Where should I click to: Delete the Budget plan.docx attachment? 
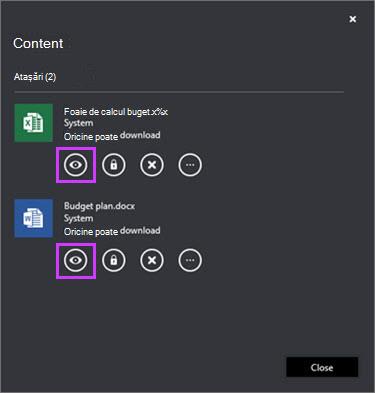pyautogui.click(x=152, y=260)
